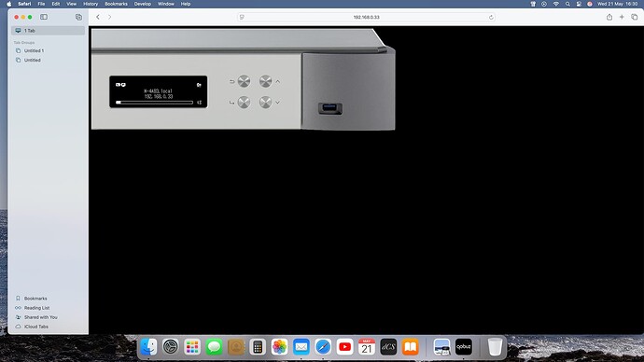Open Spotlight search icon
Image resolution: width=644 pixels, height=362 pixels.
[x=567, y=4]
